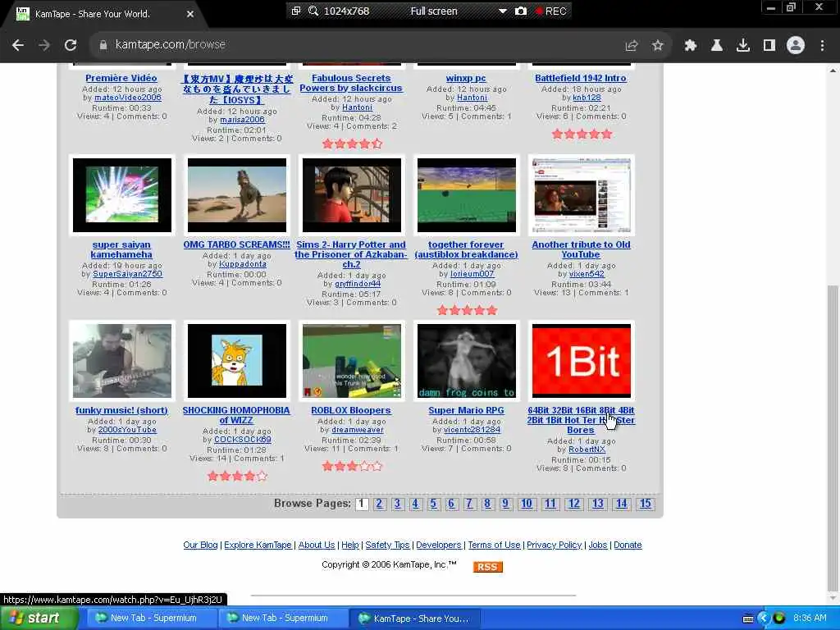Image resolution: width=840 pixels, height=630 pixels.
Task: Visit uploader vixen542 profile
Action: click(587, 274)
